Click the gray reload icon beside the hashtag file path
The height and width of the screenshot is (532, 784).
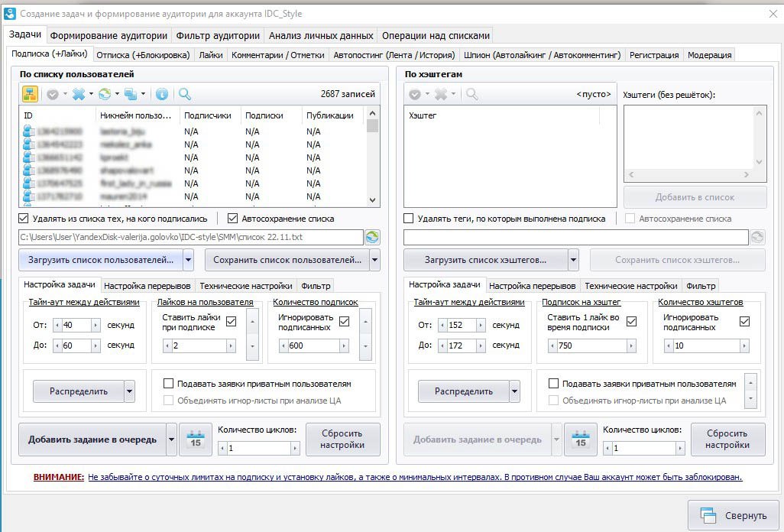(757, 237)
